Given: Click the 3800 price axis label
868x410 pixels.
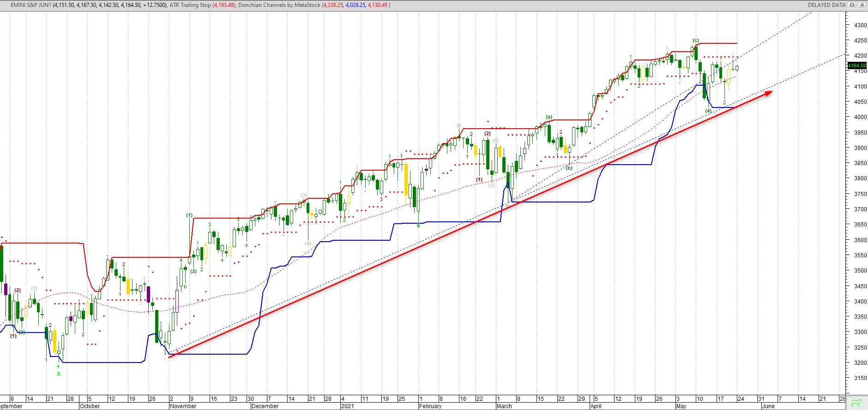Looking at the screenshot, I should tap(860, 178).
